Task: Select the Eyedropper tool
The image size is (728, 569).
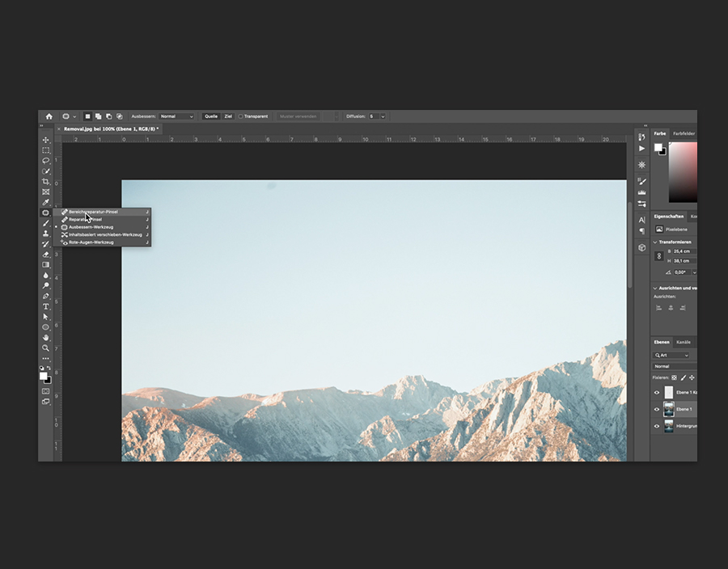Action: pyautogui.click(x=45, y=202)
